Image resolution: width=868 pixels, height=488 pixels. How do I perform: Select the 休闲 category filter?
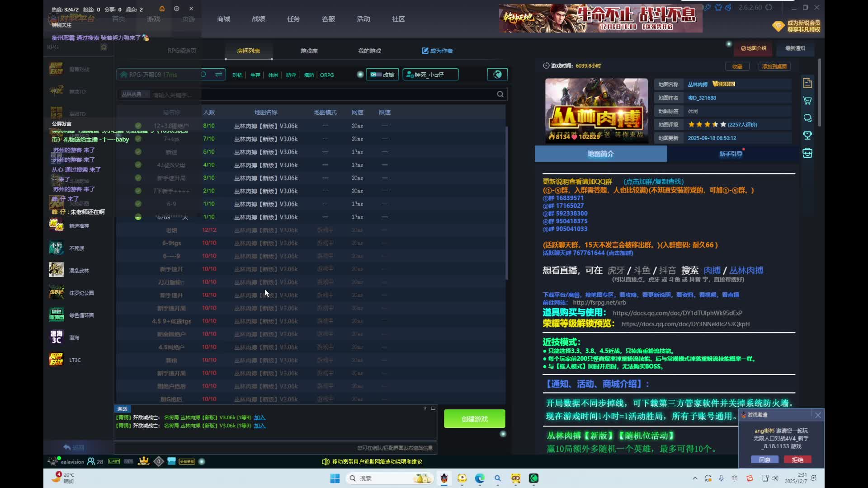click(x=273, y=75)
